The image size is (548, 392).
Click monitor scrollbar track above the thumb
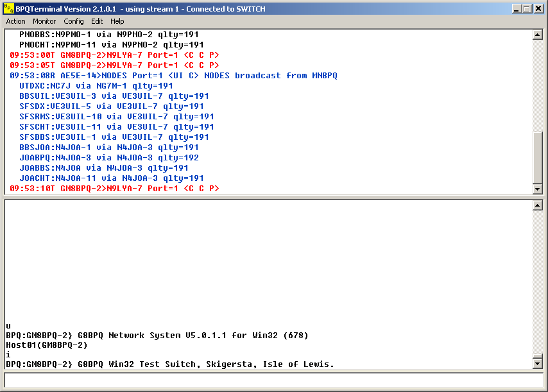538,83
